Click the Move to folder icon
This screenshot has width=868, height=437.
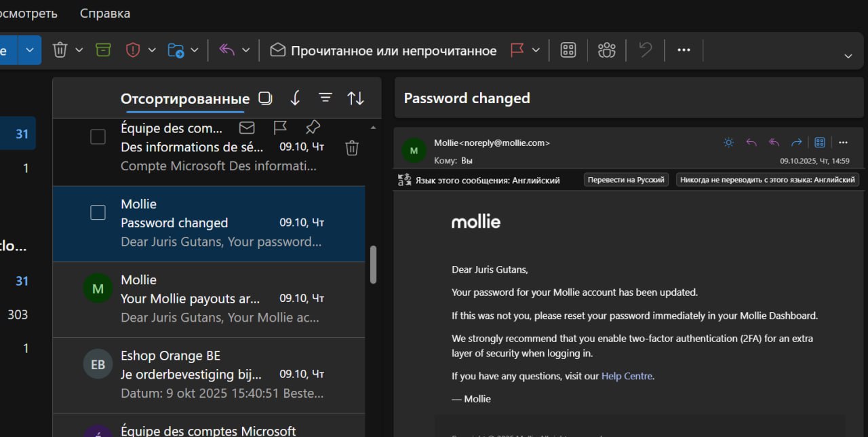point(176,50)
